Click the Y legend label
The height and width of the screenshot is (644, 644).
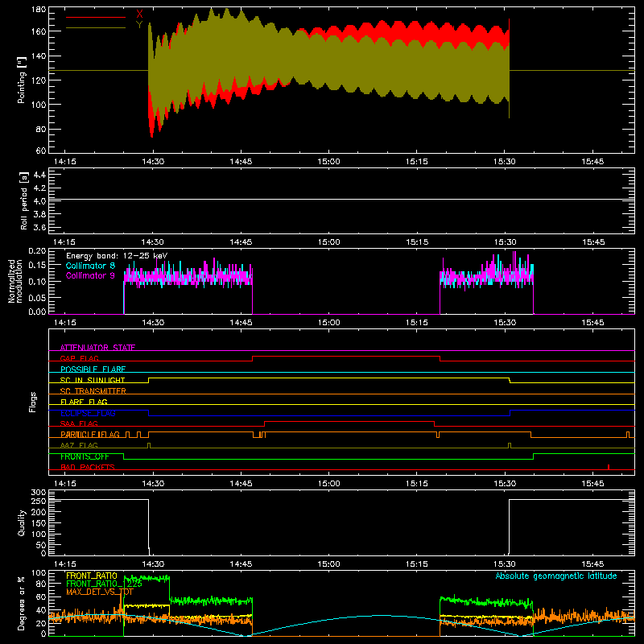139,25
